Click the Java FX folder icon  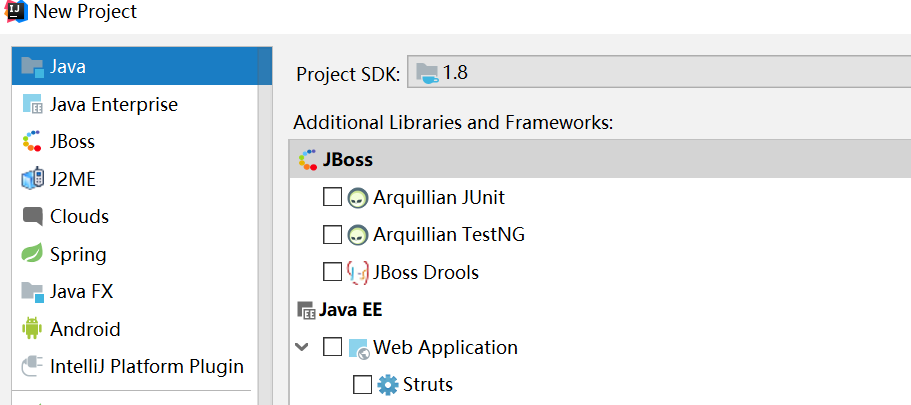click(33, 292)
